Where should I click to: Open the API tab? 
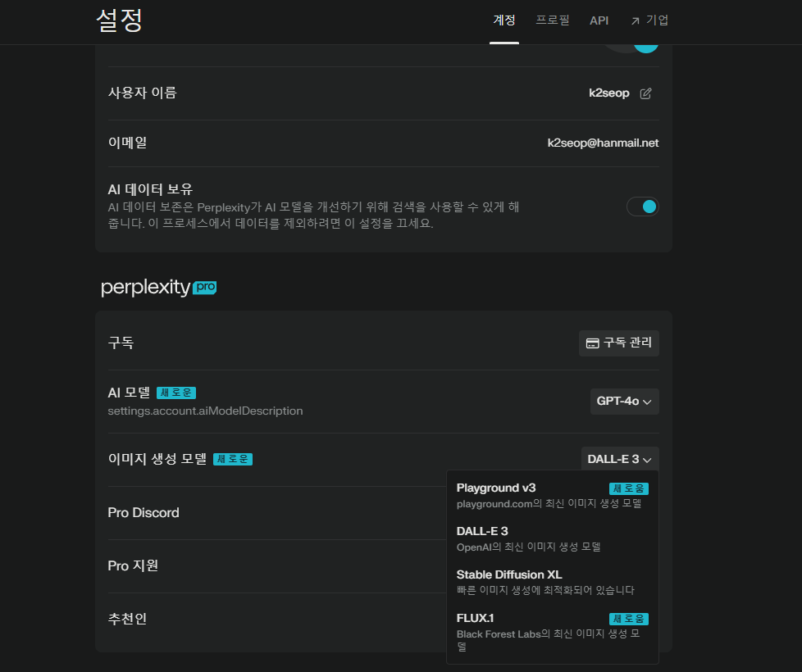599,20
